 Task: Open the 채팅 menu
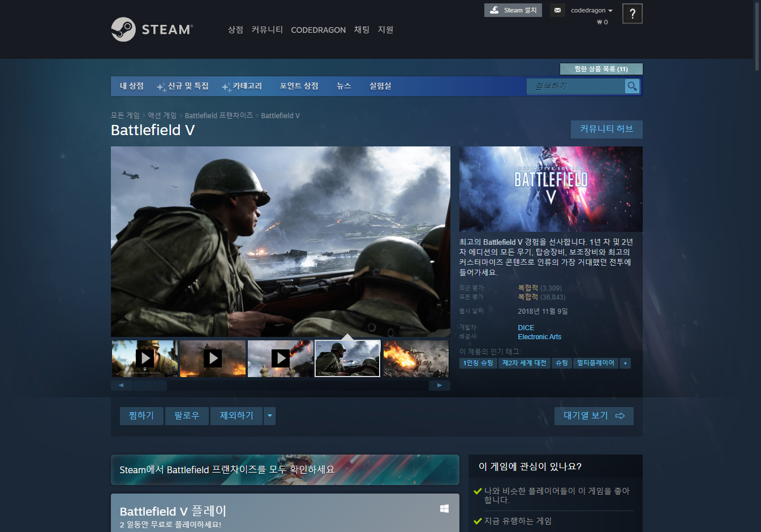tap(362, 30)
